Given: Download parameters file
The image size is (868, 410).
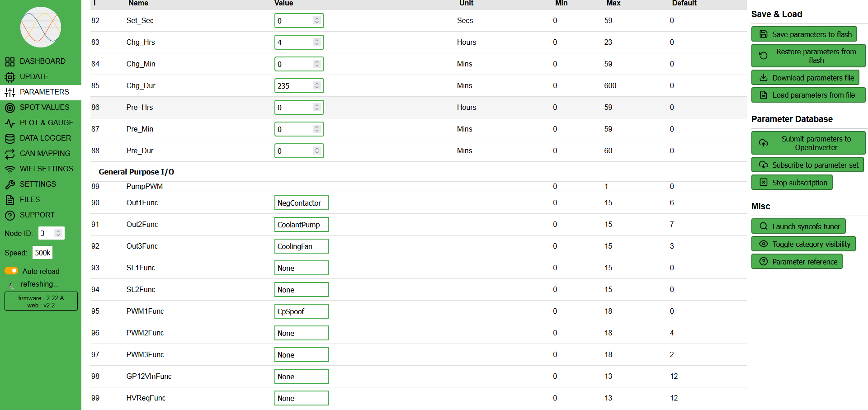Looking at the screenshot, I should point(805,78).
